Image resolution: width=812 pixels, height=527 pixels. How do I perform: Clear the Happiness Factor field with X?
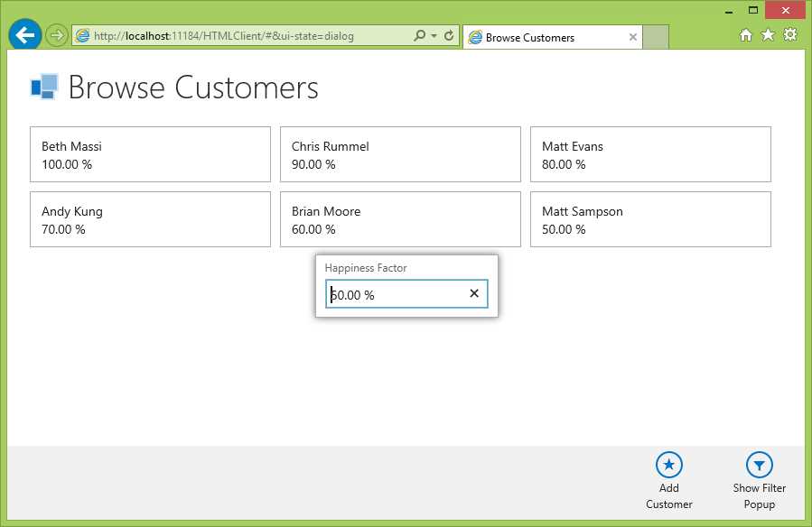click(x=474, y=293)
